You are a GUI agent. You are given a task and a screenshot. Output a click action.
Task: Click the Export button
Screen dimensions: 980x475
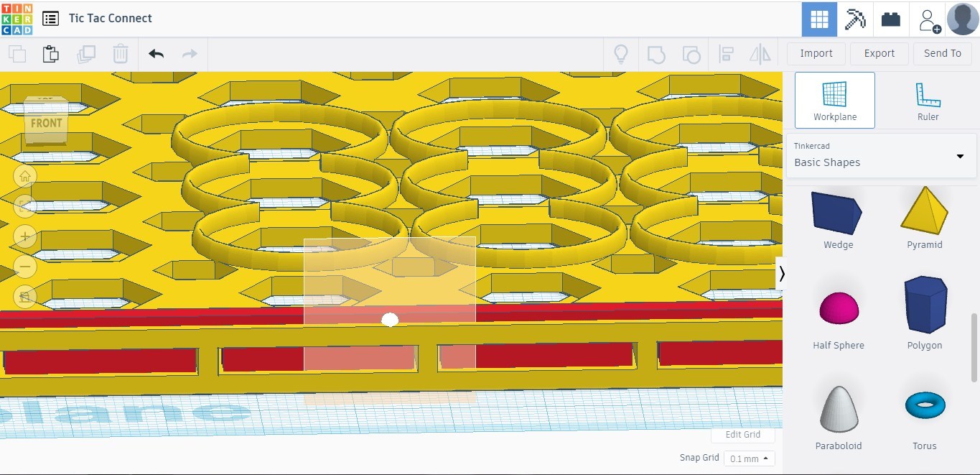click(x=879, y=53)
